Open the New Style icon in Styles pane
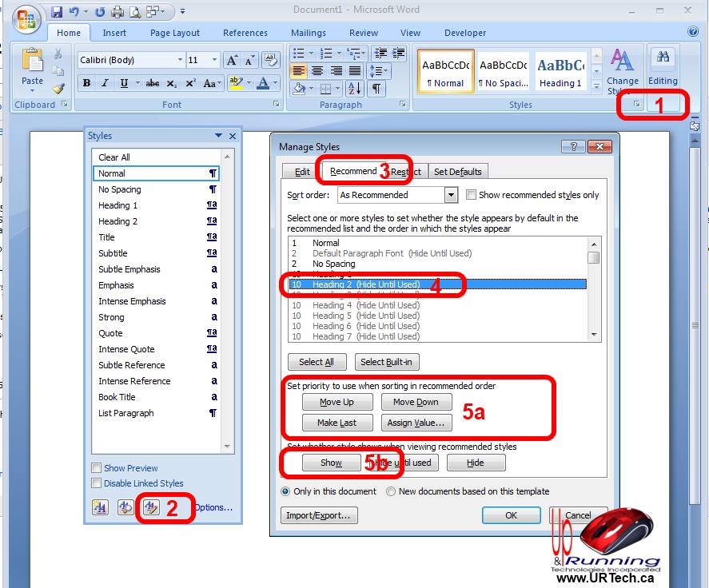This screenshot has height=588, width=709. click(100, 507)
